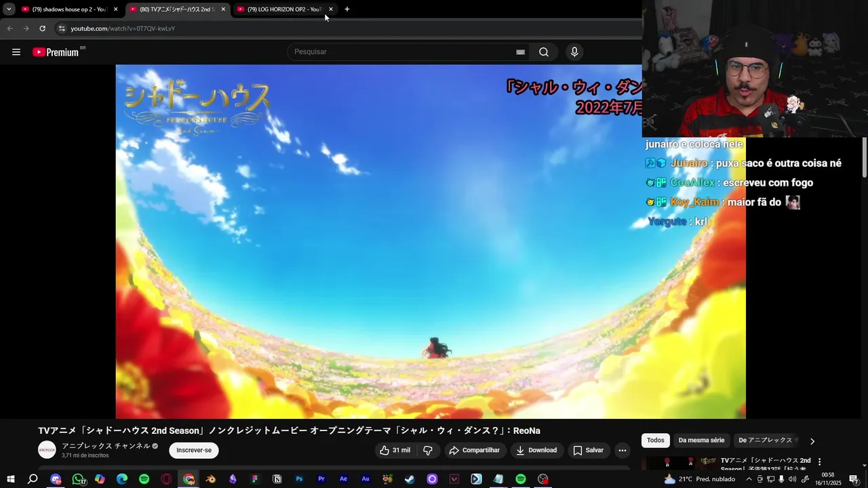Open the on-screen keyboard in search box

pyautogui.click(x=520, y=52)
